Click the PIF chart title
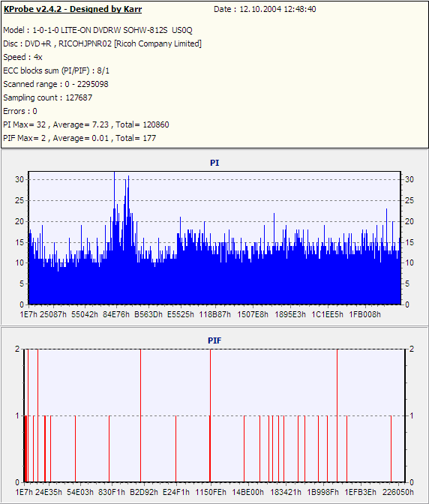This screenshot has height=504, width=429. (214, 340)
